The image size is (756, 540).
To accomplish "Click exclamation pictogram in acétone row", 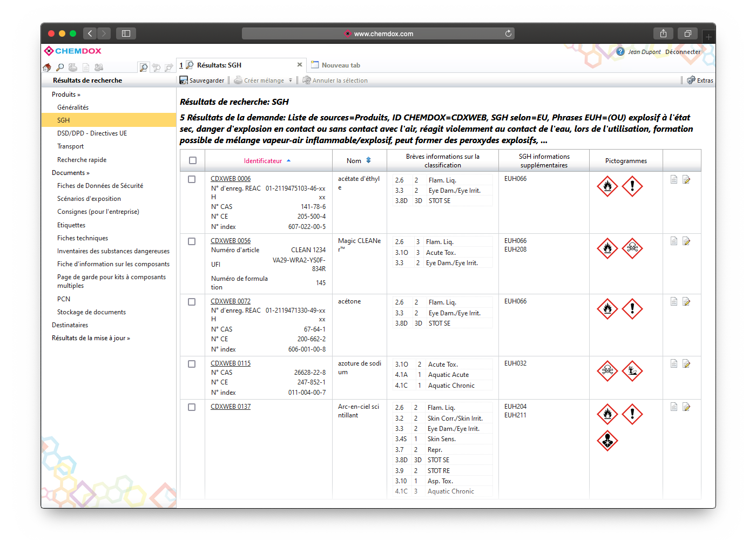I will pos(632,309).
